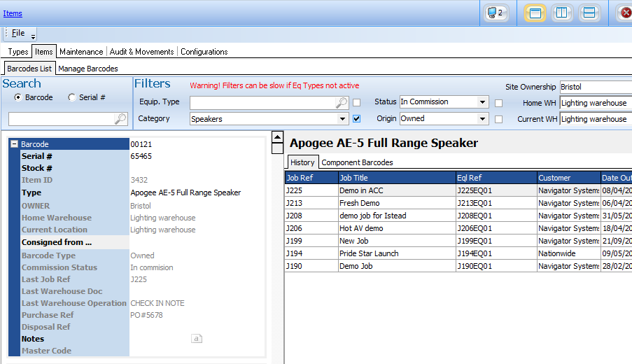
Task: Click the scroll up arrow button
Action: [x=277, y=137]
